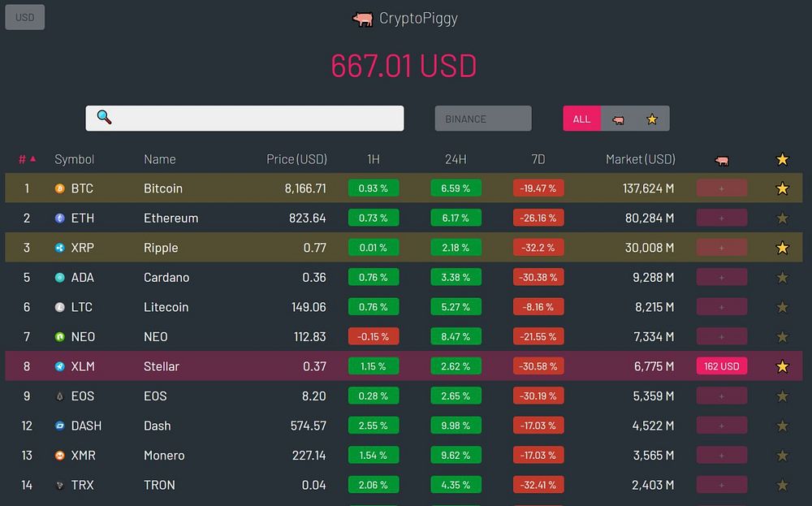Click the NEO -0.15 % hourly change
Screen dimensions: 812x506
point(374,336)
